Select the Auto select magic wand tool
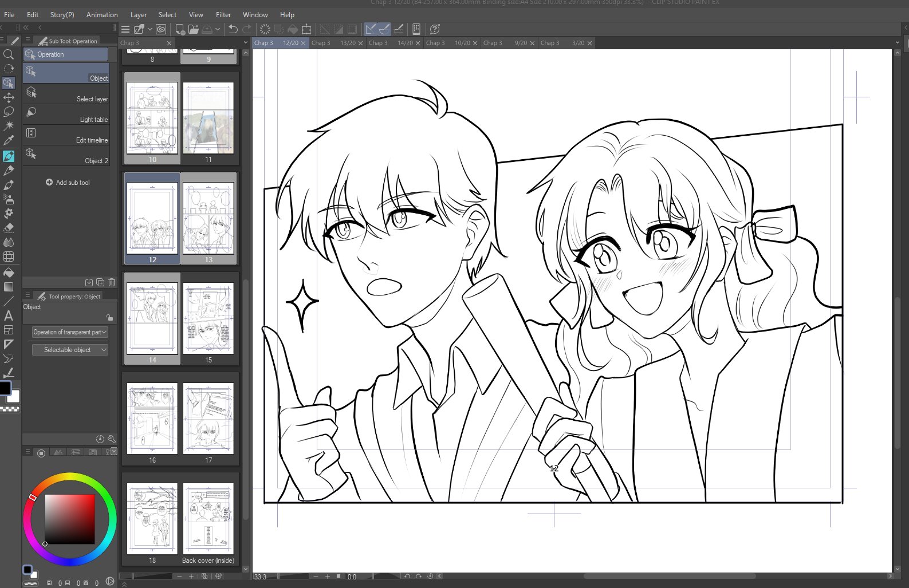909x588 pixels. click(x=9, y=125)
